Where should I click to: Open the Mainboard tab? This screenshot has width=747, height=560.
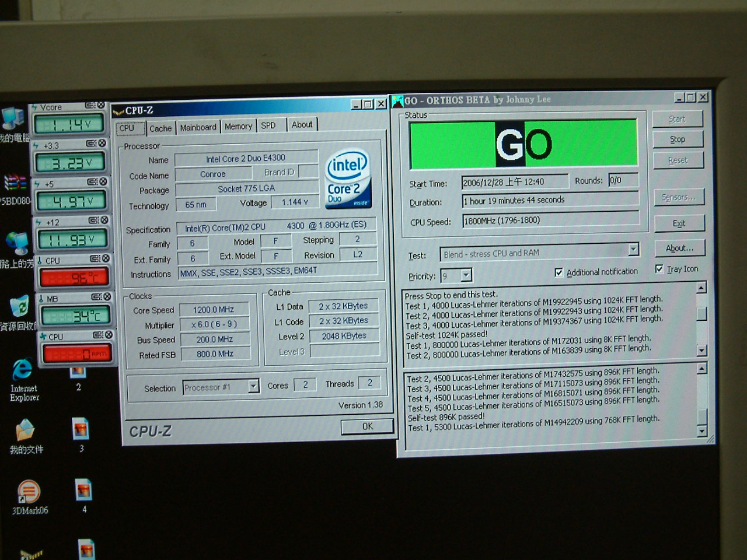[198, 127]
